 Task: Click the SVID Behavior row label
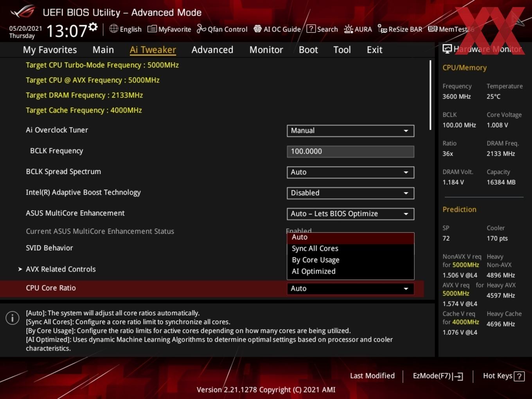point(49,248)
